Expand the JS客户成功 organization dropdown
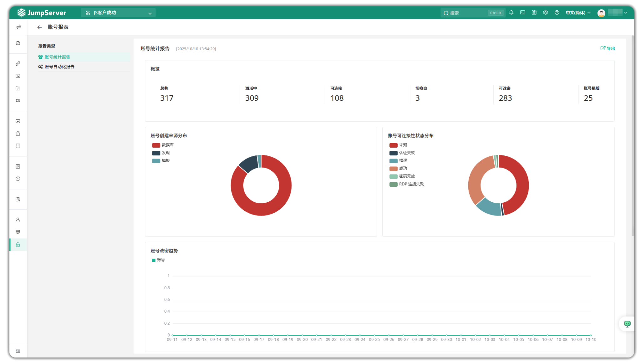Viewport: 641px width, 364px height. [118, 13]
